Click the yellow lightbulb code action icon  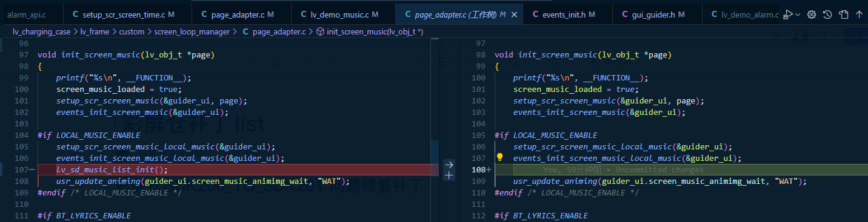[500, 158]
